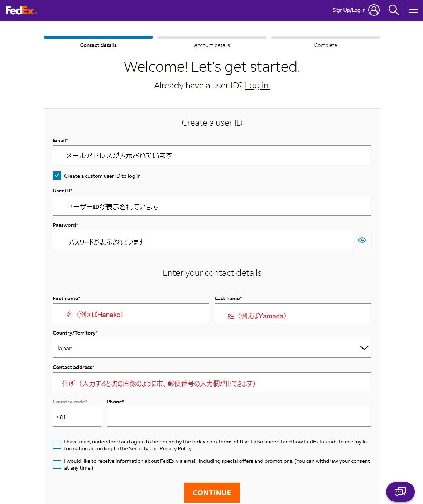Open the search magnifier icon

[x=394, y=10]
